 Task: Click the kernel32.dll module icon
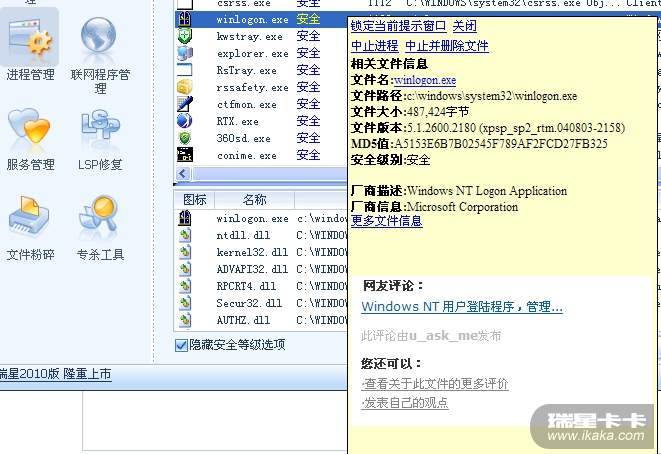pyautogui.click(x=185, y=252)
